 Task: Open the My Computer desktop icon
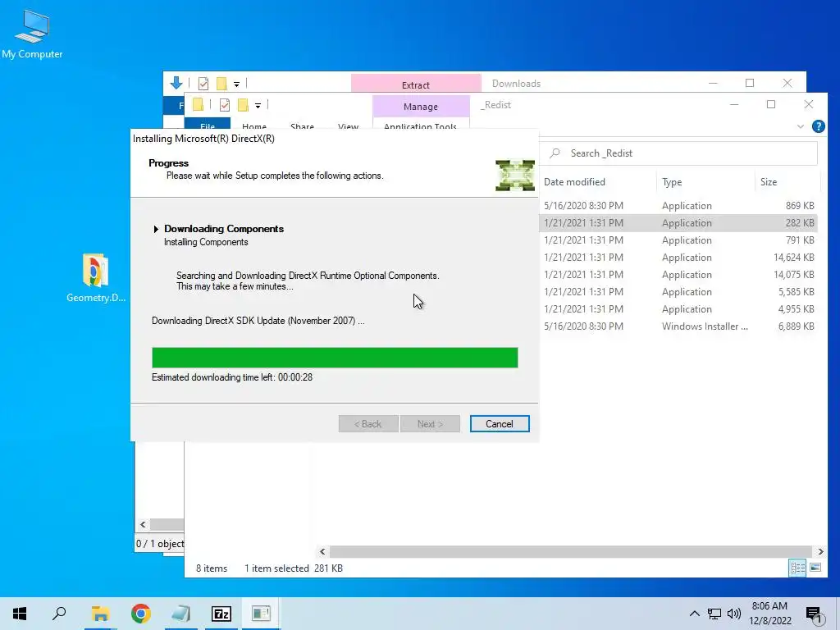pyautogui.click(x=32, y=34)
